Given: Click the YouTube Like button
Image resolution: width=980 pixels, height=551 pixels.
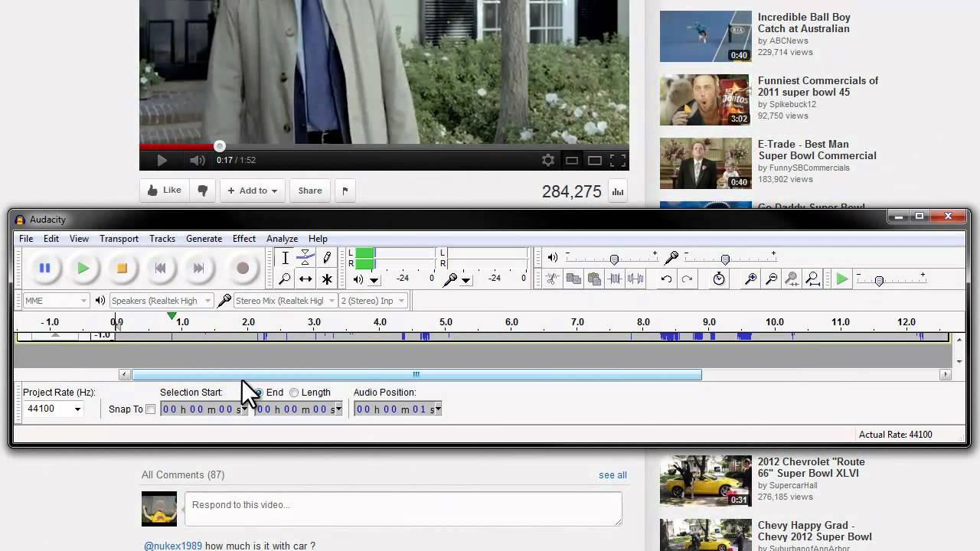Looking at the screenshot, I should (164, 191).
